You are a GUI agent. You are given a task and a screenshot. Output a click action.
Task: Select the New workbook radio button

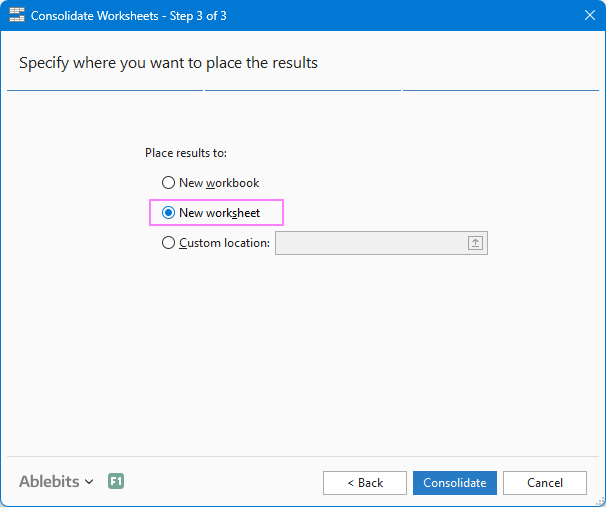pos(168,183)
